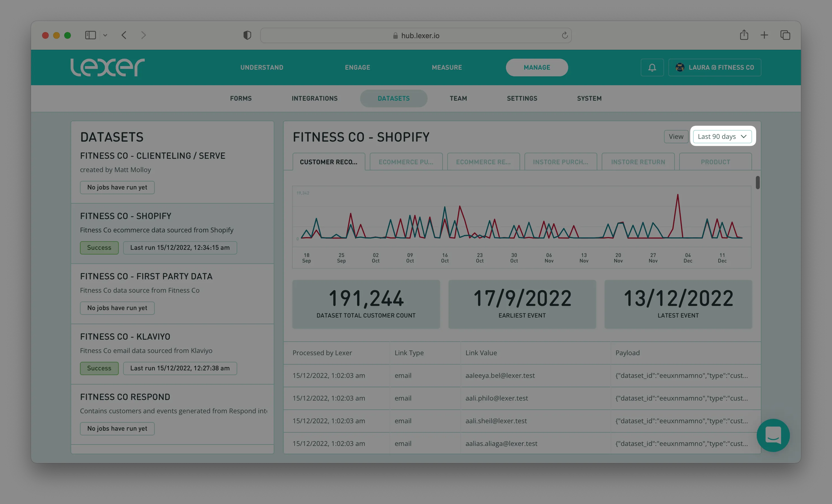Click Safari sidebar toggle icon

coord(90,35)
